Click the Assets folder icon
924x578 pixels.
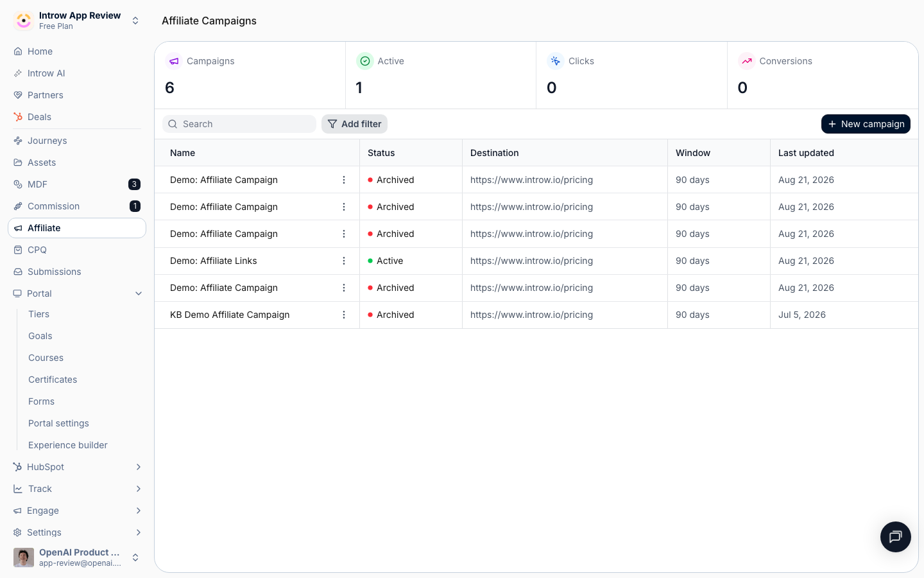[18, 162]
